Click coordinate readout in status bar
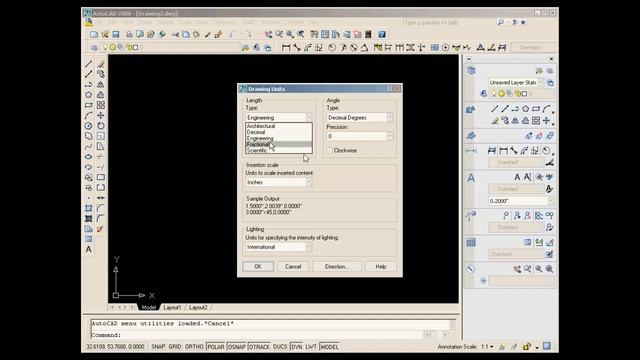Screen dimensions: 640x360 [x=116, y=347]
